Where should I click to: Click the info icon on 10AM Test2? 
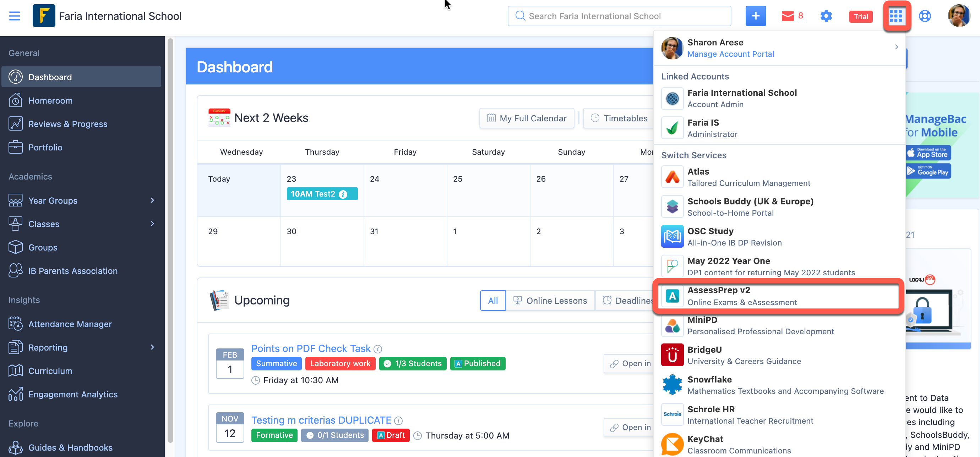(343, 194)
